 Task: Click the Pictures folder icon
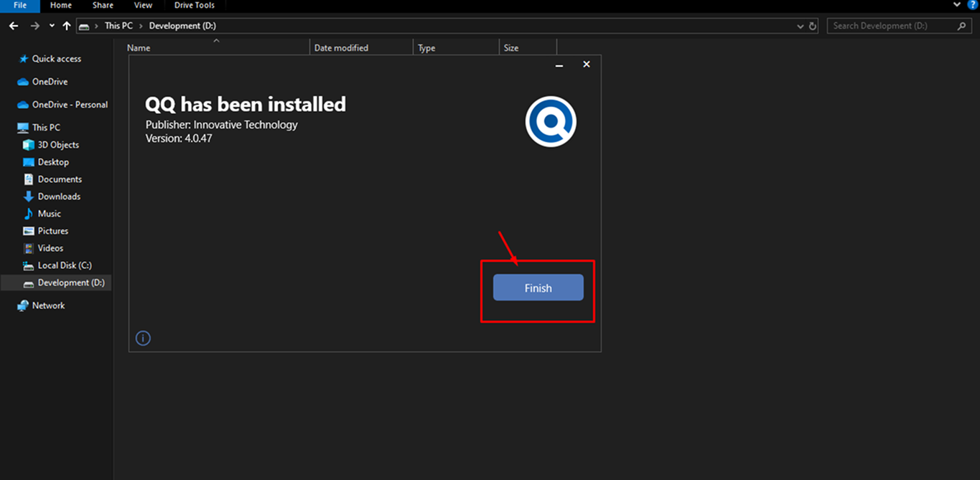29,231
